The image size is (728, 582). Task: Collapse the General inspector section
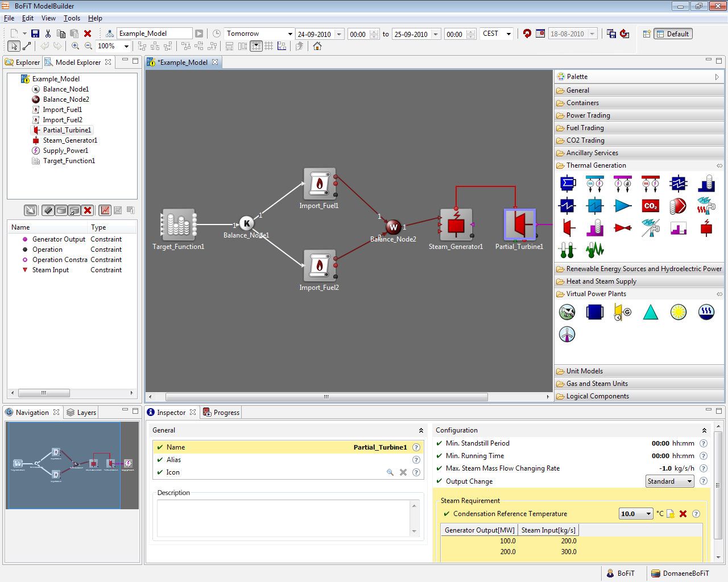(x=421, y=430)
